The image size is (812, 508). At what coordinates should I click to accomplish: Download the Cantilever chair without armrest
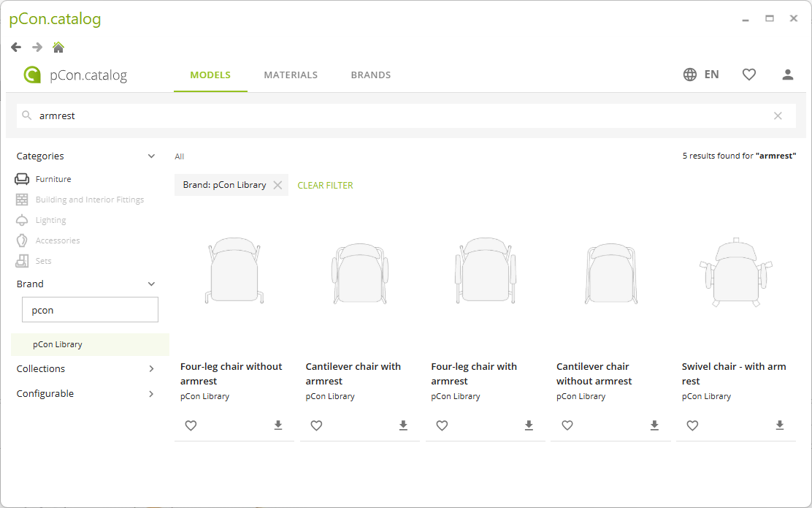click(x=654, y=425)
